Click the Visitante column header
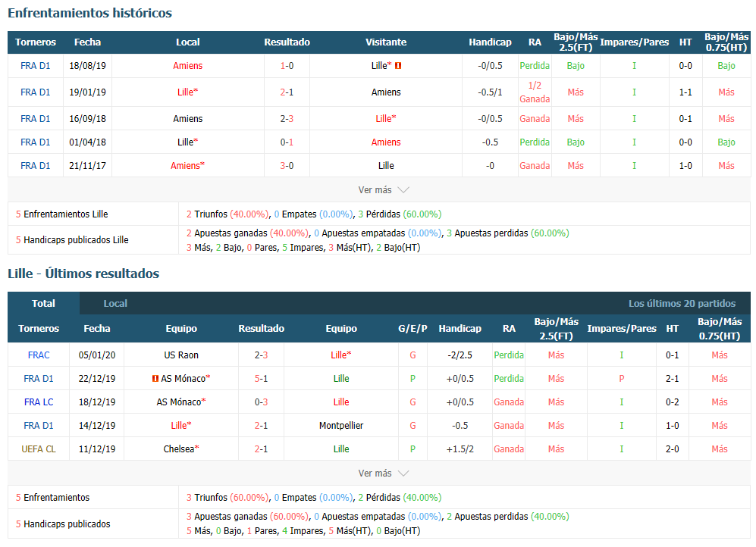The height and width of the screenshot is (547, 756). click(386, 42)
